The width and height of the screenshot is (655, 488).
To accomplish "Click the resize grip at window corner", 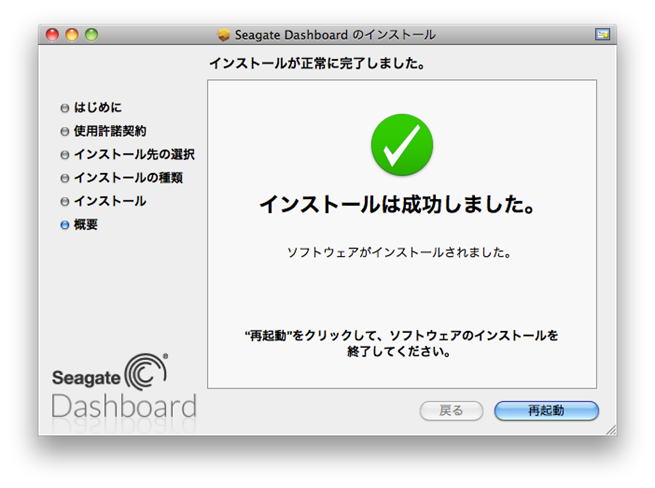I will 611,430.
